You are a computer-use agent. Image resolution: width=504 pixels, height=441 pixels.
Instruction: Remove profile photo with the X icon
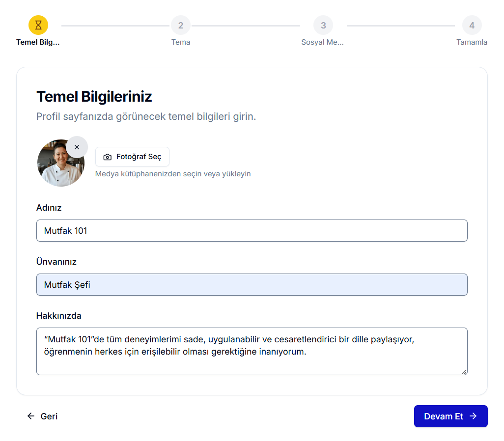click(x=77, y=147)
